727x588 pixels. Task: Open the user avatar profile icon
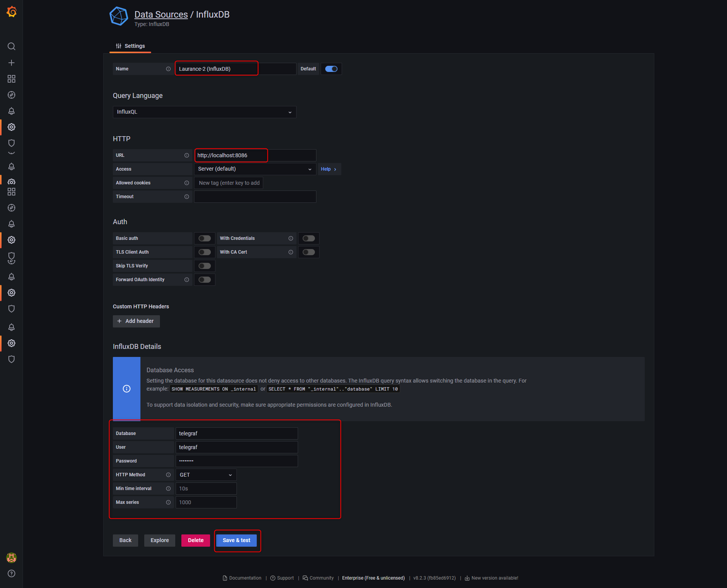pos(11,558)
